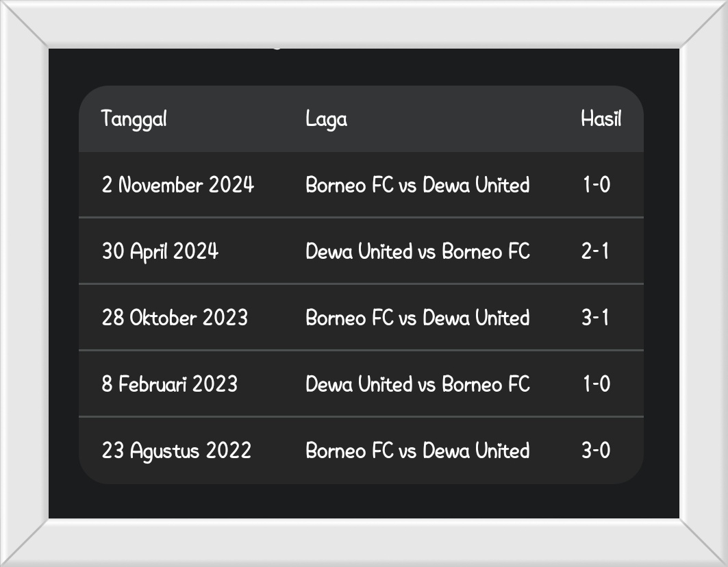The height and width of the screenshot is (567, 728).
Task: Select the 30 April 2024 date cell
Action: pos(160,251)
